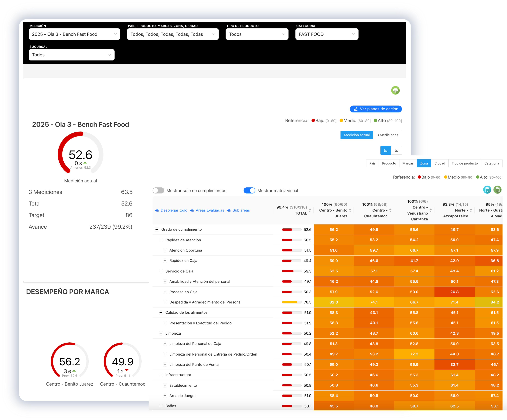Switch to bar chart view
This screenshot has width=507, height=420.
point(386,151)
